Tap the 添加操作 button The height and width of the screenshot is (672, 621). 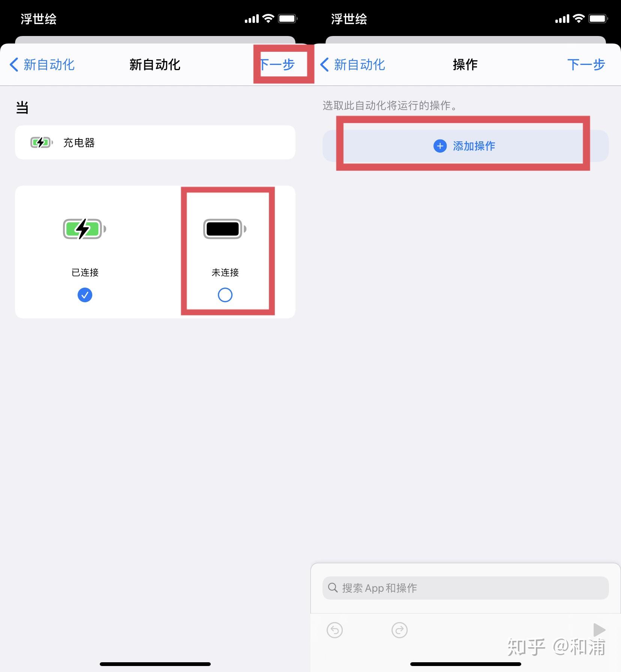465,146
